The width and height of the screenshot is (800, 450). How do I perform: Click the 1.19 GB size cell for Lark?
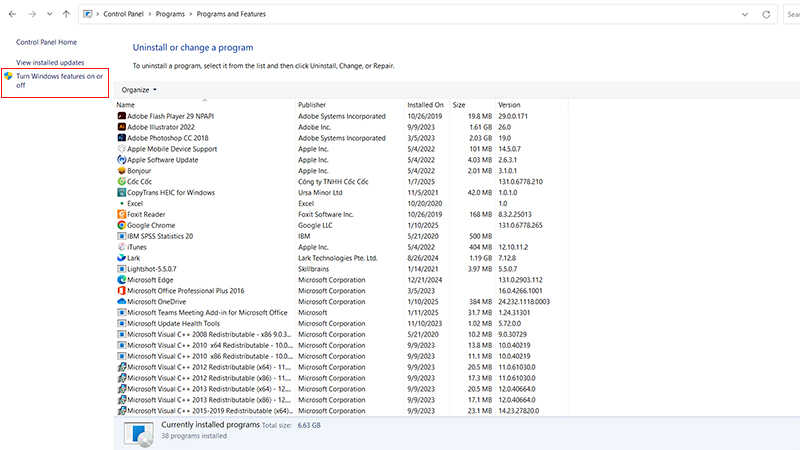(481, 258)
